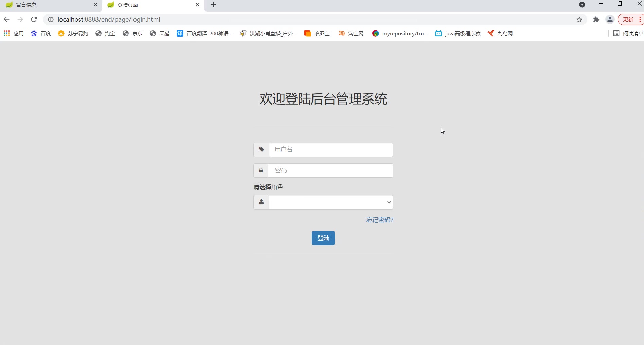Open the 淘宝 bookmark

[105, 33]
